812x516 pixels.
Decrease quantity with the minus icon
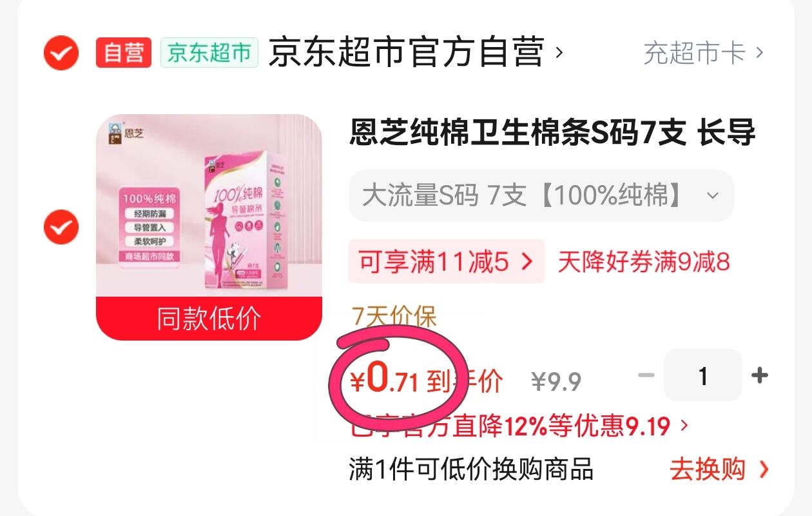click(646, 375)
